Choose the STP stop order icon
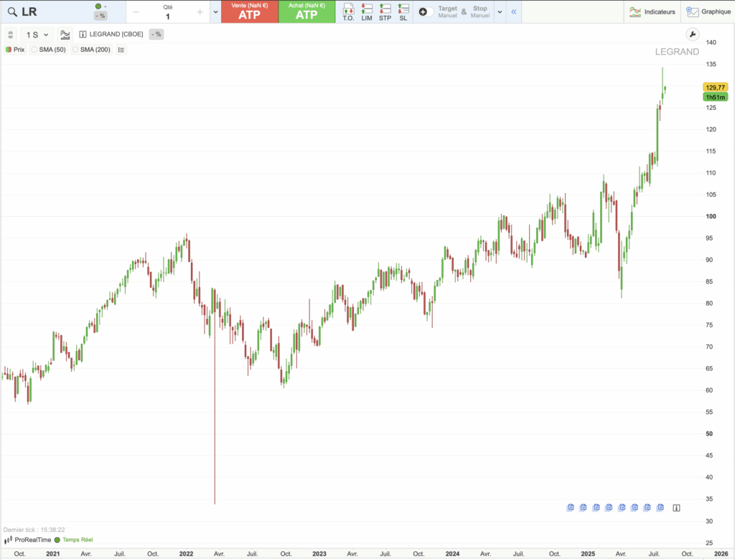Screen dimensions: 735x560 pyautogui.click(x=385, y=11)
